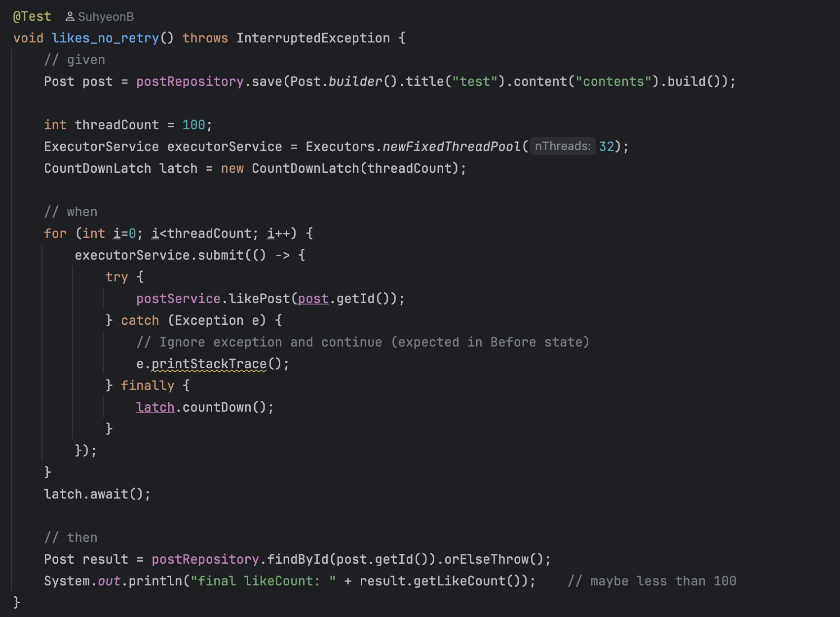Click the try keyword

(117, 277)
